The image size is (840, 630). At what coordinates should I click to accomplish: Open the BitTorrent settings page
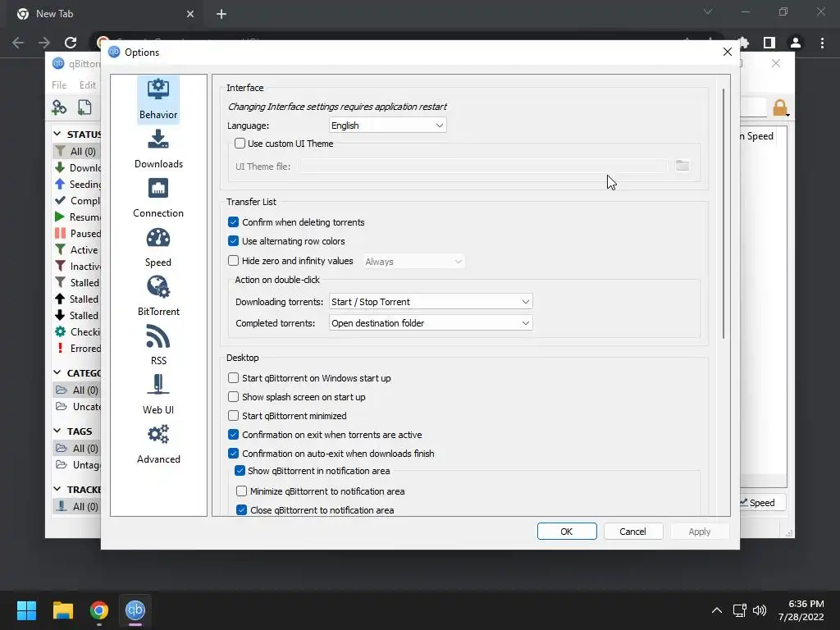tap(158, 297)
